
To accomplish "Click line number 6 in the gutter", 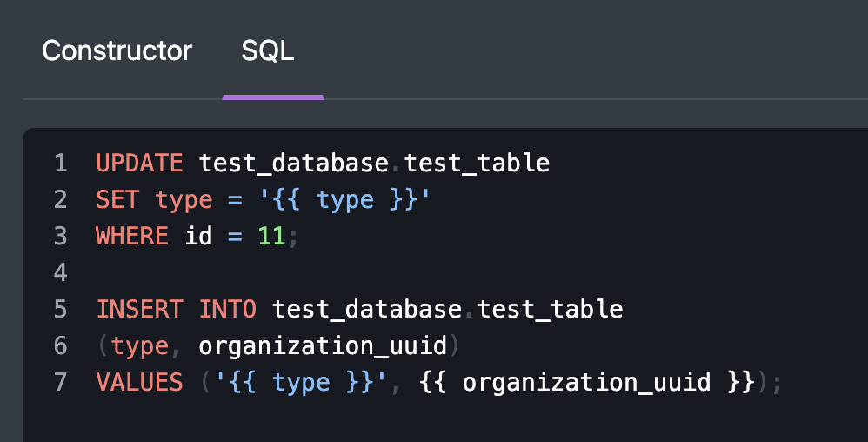I will click(x=60, y=345).
